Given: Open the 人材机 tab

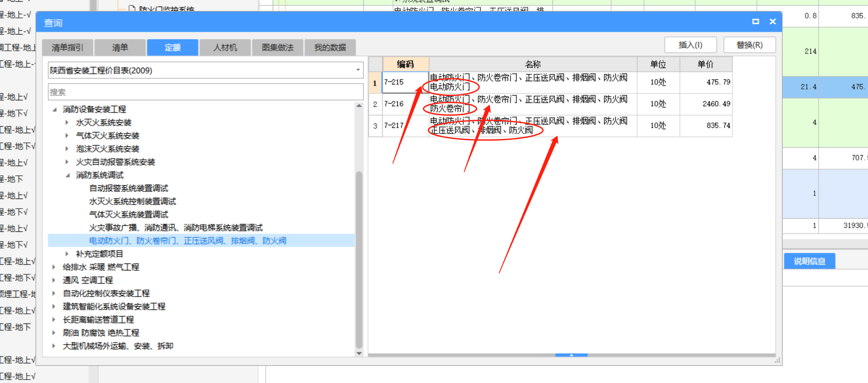Looking at the screenshot, I should coord(225,47).
